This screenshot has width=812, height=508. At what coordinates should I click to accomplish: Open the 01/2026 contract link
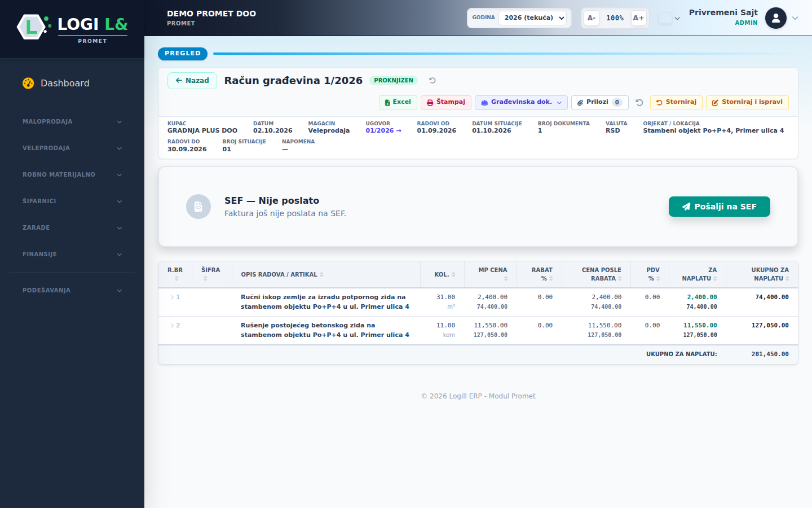click(383, 131)
